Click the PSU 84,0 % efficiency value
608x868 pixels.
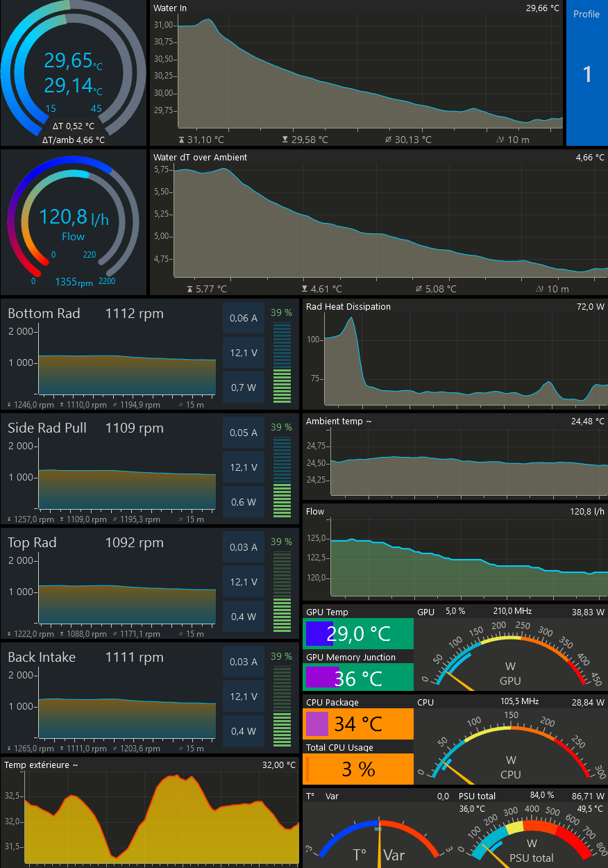coord(541,795)
